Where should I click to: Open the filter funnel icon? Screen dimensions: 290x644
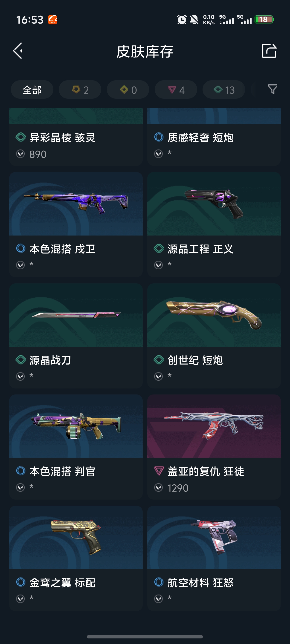click(x=273, y=89)
